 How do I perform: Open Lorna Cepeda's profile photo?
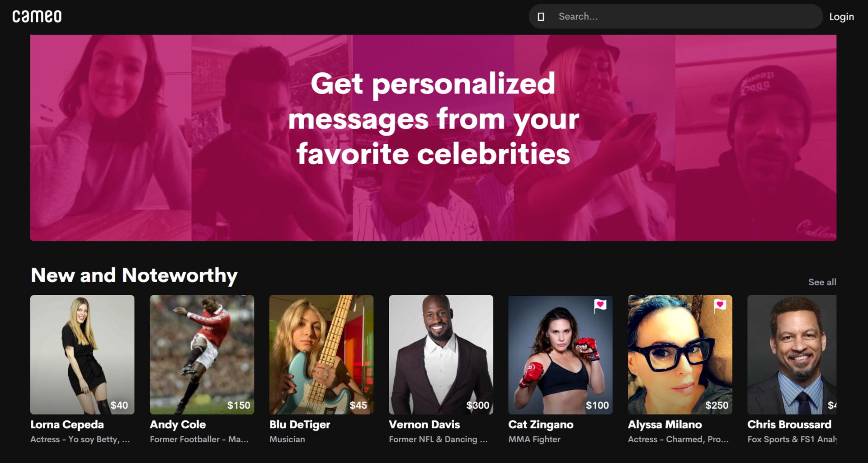(82, 354)
